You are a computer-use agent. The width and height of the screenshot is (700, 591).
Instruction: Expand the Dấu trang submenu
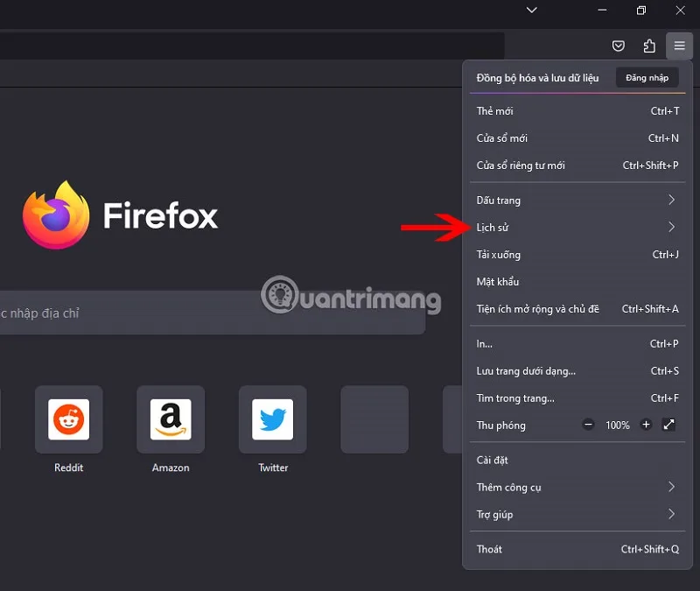(x=577, y=201)
